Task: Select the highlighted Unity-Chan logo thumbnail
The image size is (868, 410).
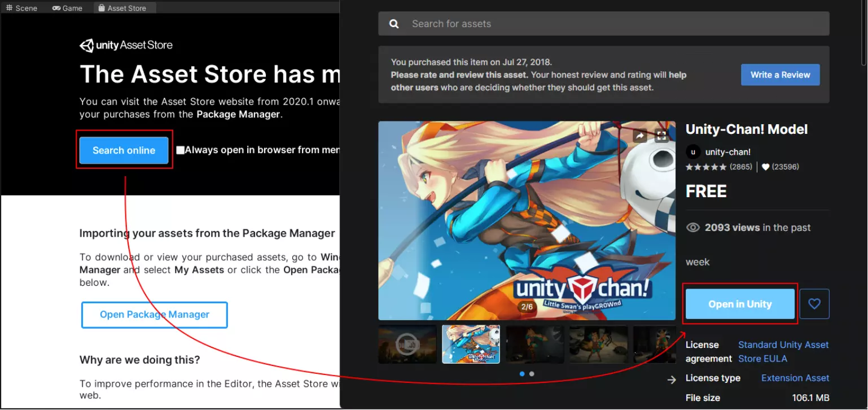Action: click(471, 344)
